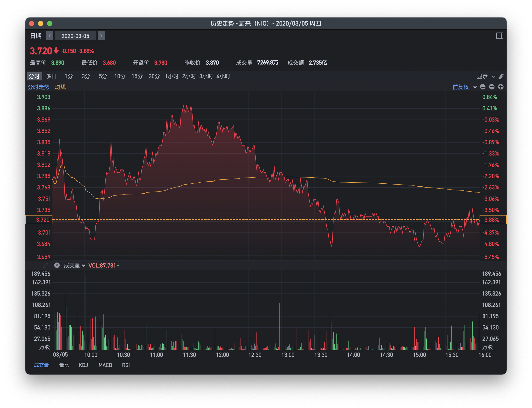Click the window title 历史走势 - 蔚来
The height and width of the screenshot is (408, 532).
pyautogui.click(x=266, y=23)
